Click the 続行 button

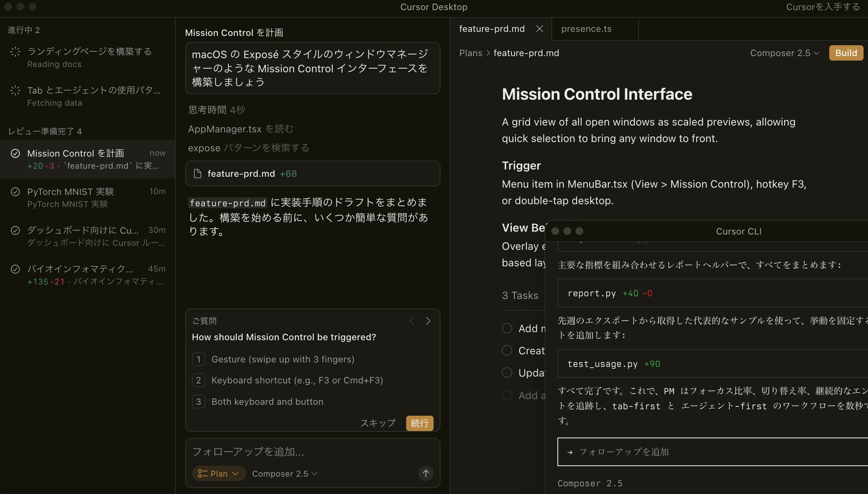click(x=419, y=423)
